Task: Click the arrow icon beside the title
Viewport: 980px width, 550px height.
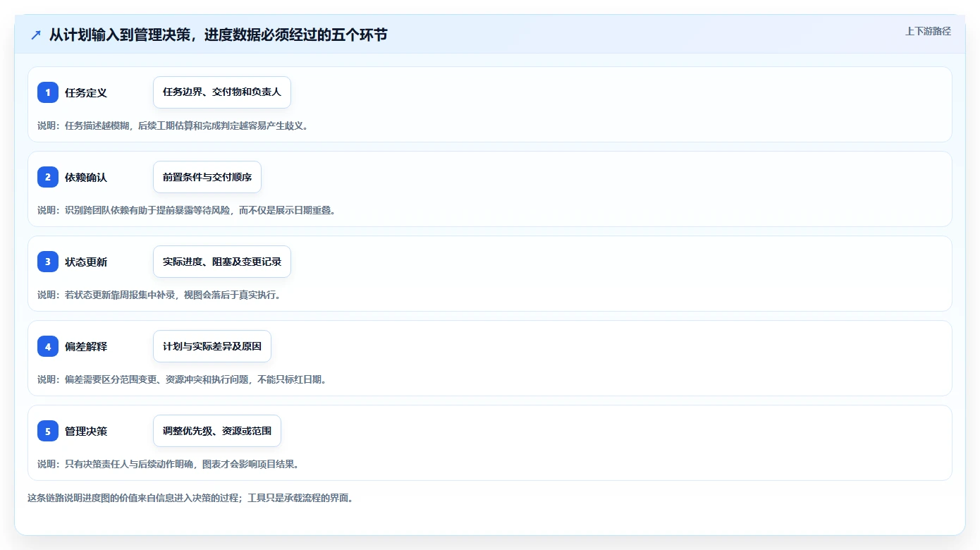Action: [36, 35]
